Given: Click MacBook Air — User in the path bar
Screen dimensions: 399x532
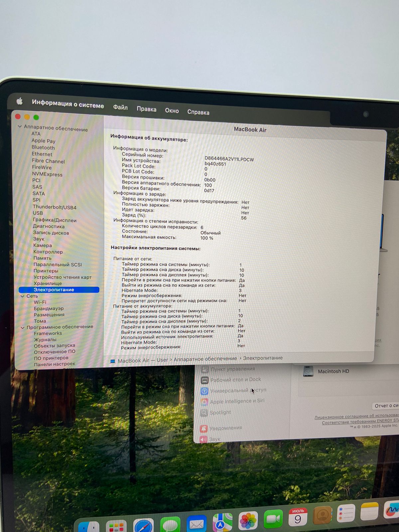Looking at the screenshot, I should coord(143,360).
